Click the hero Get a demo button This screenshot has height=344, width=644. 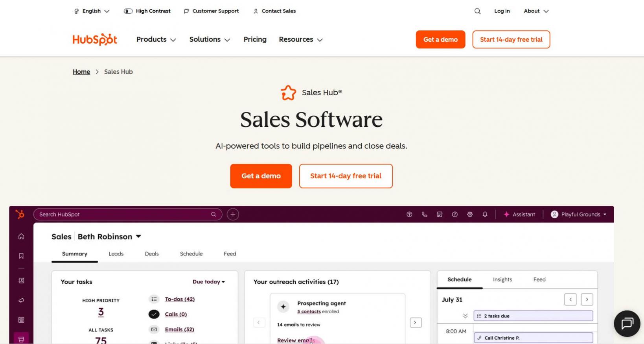pyautogui.click(x=261, y=176)
